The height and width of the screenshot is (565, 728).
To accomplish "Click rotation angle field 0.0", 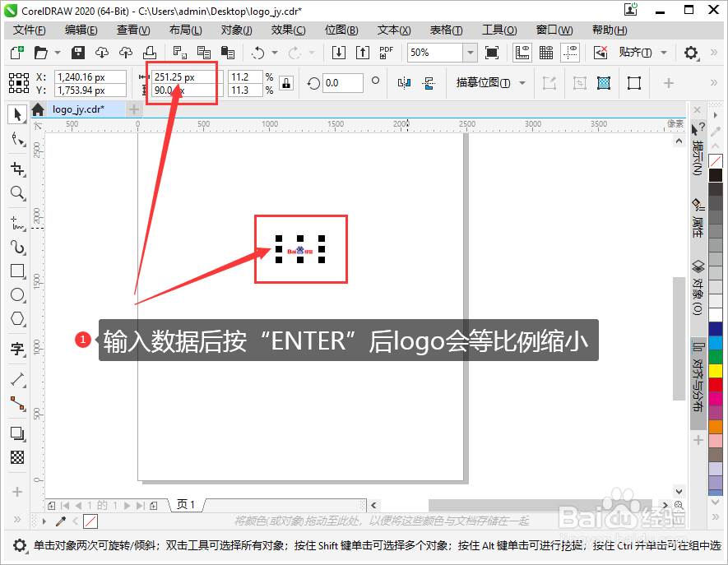I will (x=343, y=84).
